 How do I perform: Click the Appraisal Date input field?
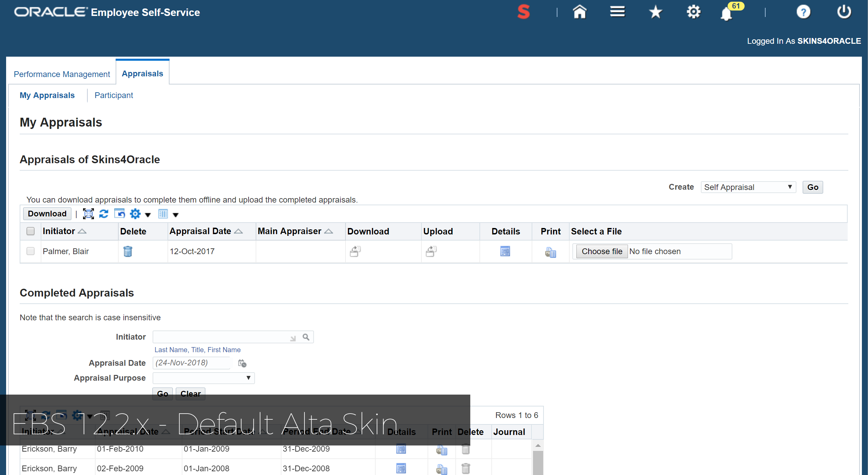coord(191,363)
